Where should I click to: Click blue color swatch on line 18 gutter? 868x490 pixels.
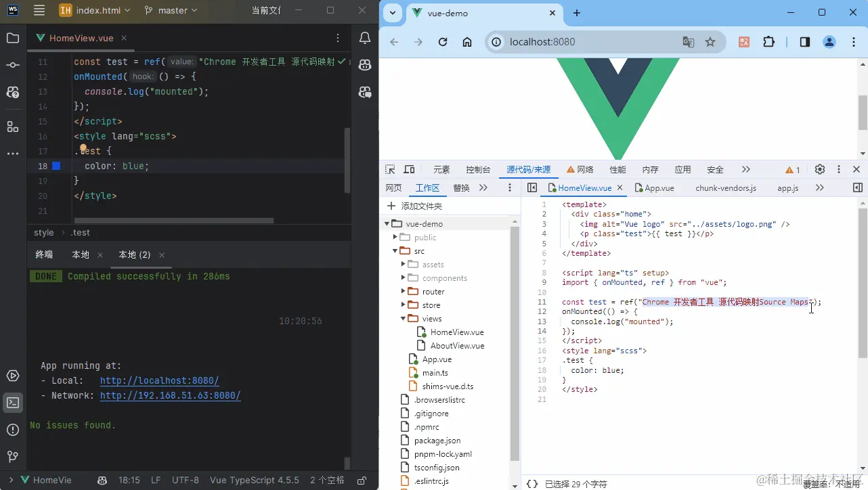(56, 166)
